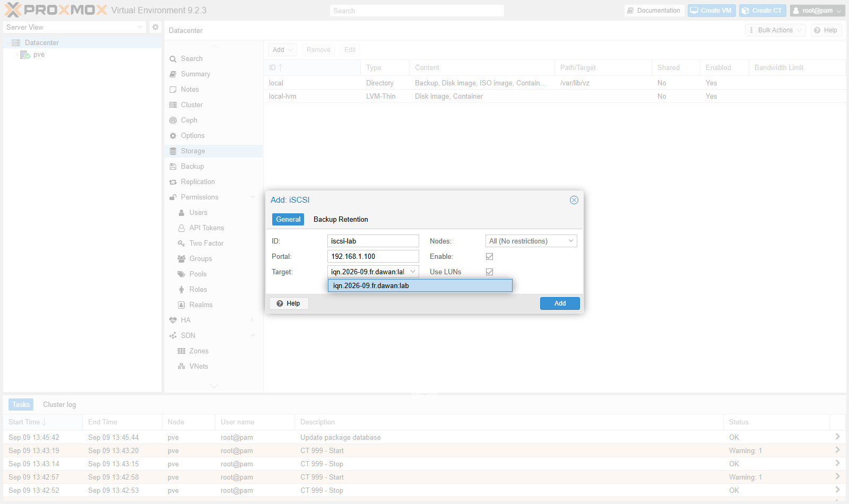
Task: Collapse the Permissions submenu arrow
Action: coord(253,197)
